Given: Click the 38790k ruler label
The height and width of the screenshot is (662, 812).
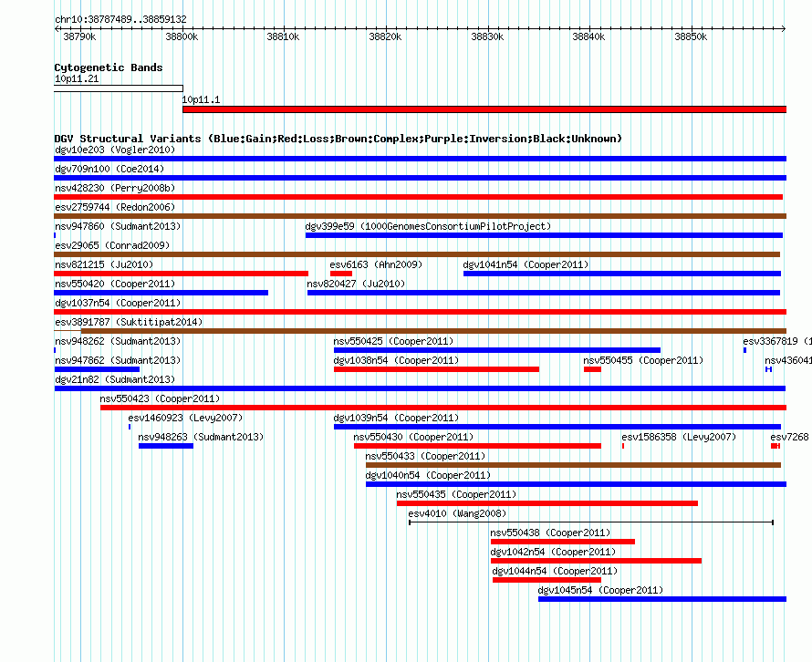Looking at the screenshot, I should 79,36.
